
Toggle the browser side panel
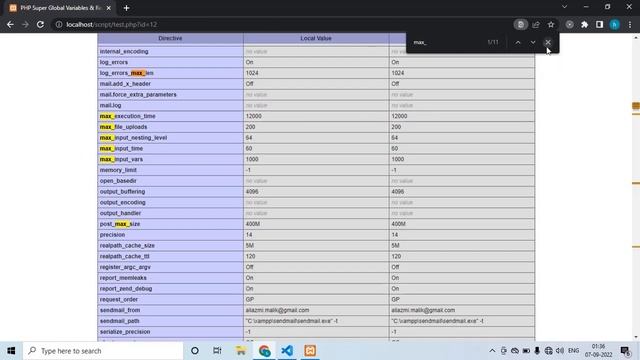coord(600,24)
